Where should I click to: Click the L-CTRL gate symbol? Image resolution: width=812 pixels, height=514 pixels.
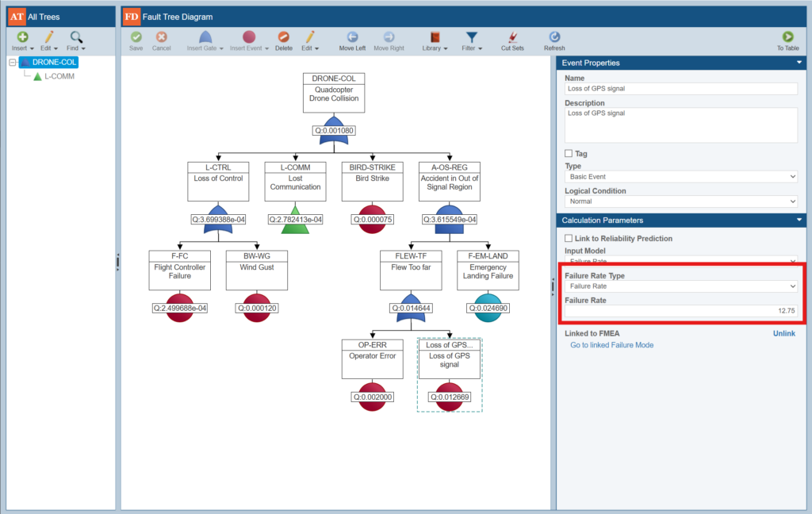tap(218, 220)
